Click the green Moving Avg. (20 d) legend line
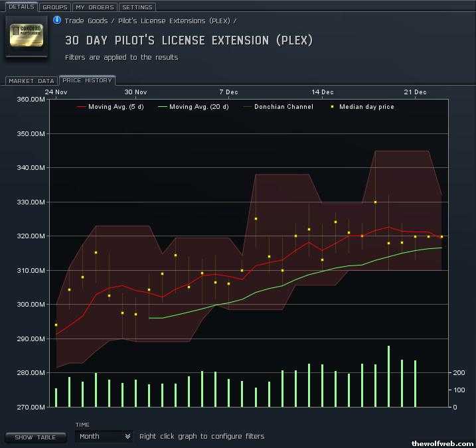This screenshot has height=448, width=476. click(x=163, y=107)
